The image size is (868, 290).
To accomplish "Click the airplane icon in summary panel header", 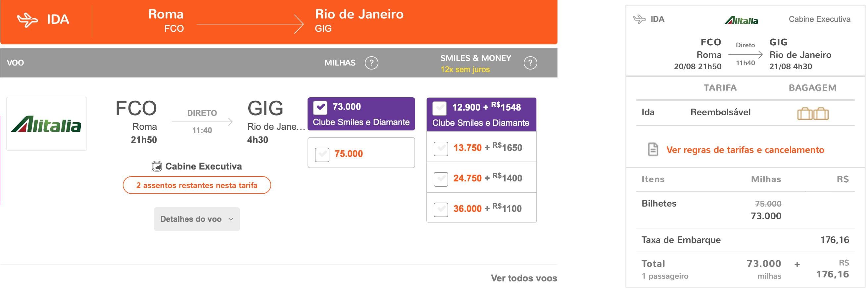I will [x=639, y=19].
